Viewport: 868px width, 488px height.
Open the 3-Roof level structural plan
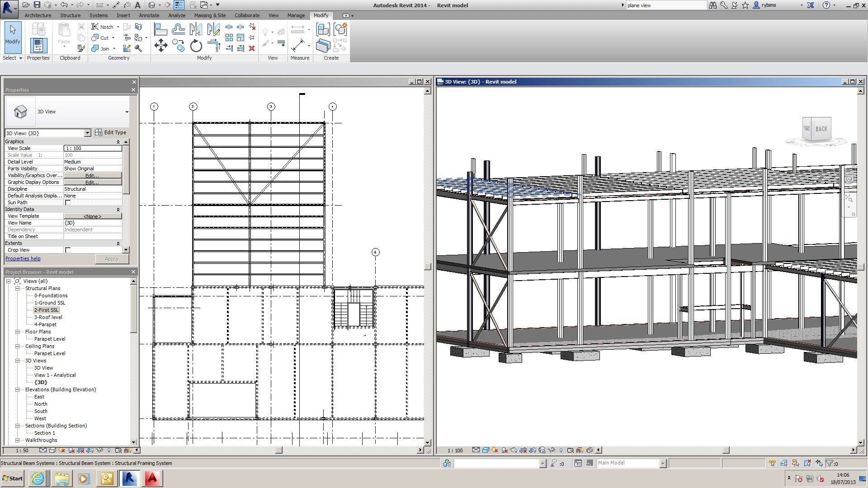click(48, 317)
